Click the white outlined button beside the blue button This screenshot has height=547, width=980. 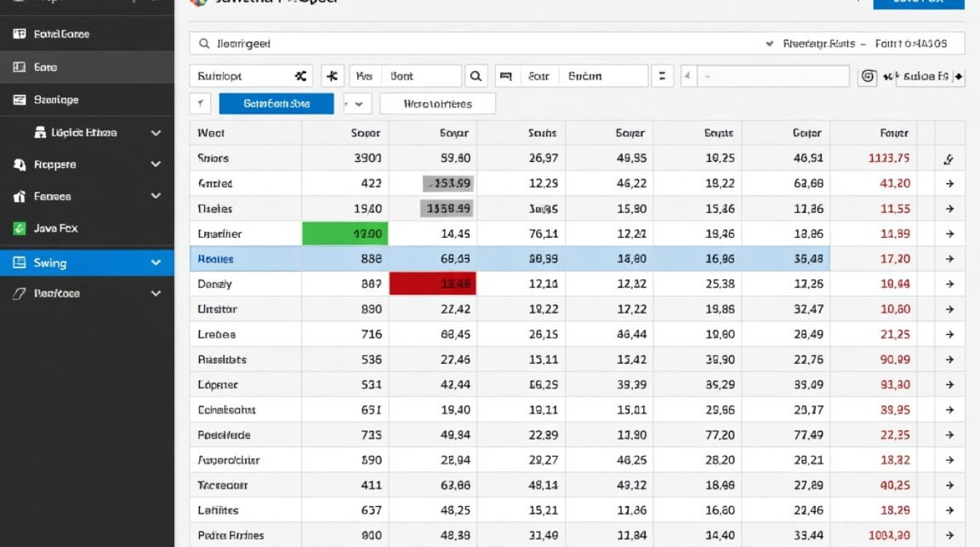437,104
